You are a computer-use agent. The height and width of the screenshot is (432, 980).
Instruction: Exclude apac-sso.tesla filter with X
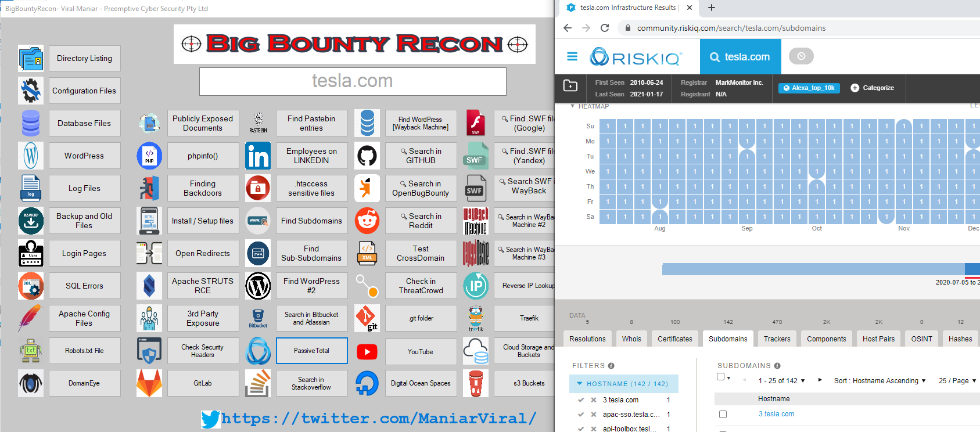(x=593, y=415)
